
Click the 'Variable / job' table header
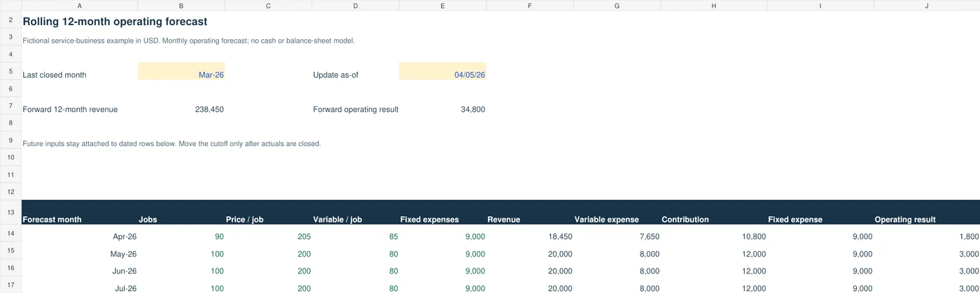click(x=337, y=220)
